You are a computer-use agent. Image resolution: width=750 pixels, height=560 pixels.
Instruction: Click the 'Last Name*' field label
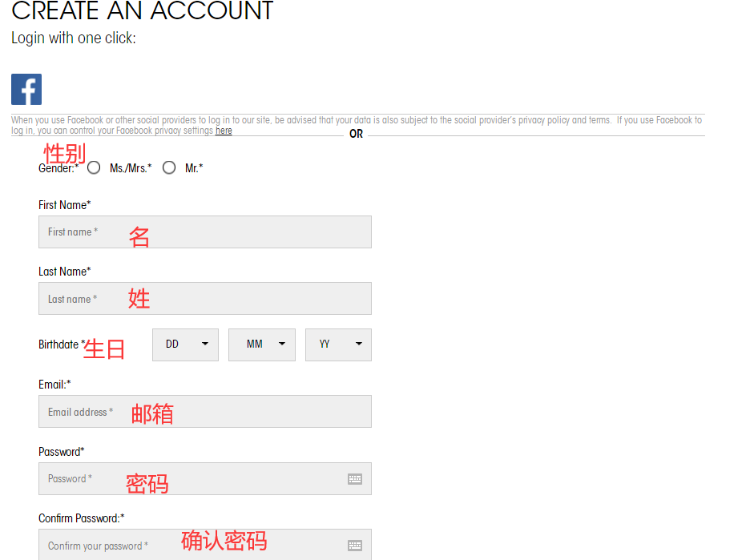pyautogui.click(x=65, y=272)
